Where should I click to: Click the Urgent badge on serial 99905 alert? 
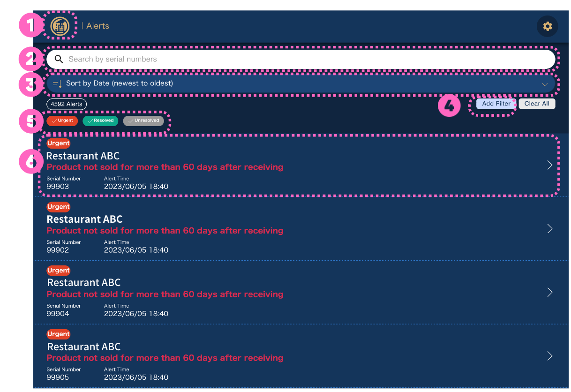tap(59, 334)
